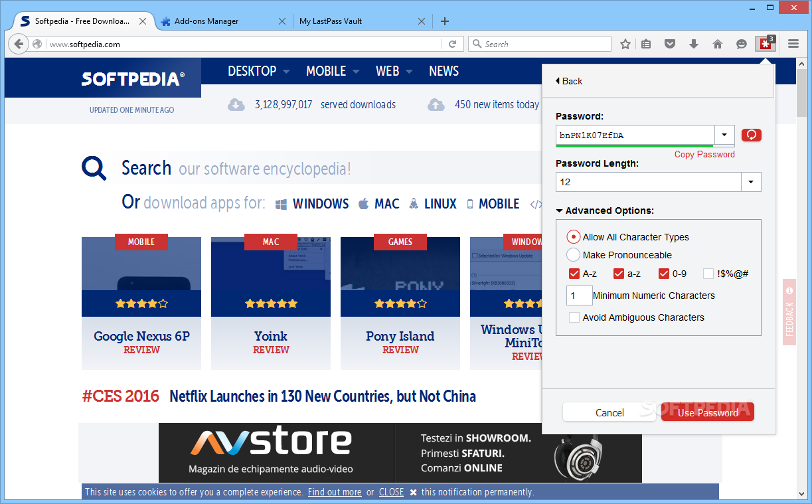Image resolution: width=812 pixels, height=504 pixels.
Task: Open the Yoink review card
Action: click(x=271, y=303)
